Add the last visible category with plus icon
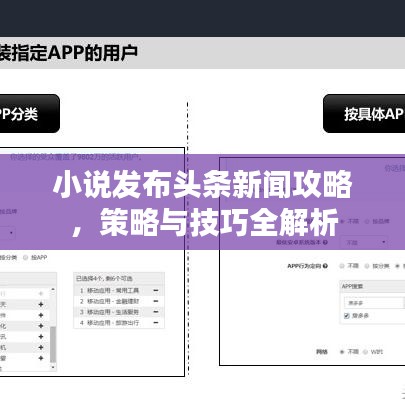Screen dimensions: 405x405 (41, 358)
